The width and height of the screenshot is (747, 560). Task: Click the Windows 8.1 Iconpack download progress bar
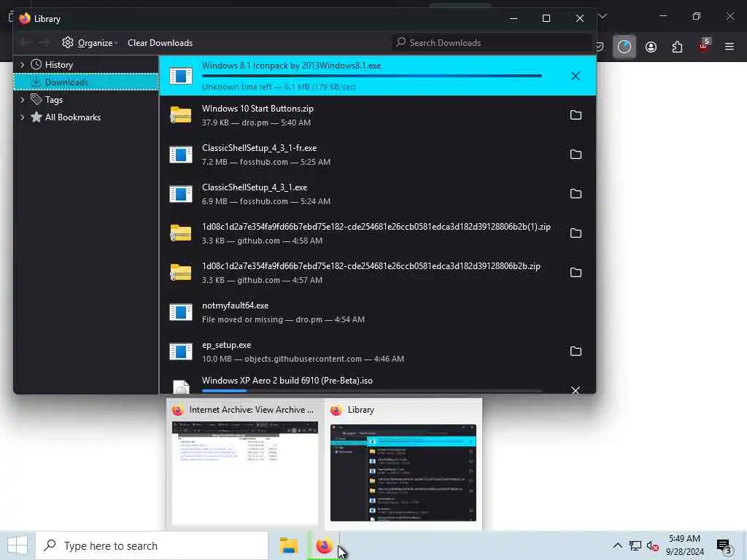(371, 76)
